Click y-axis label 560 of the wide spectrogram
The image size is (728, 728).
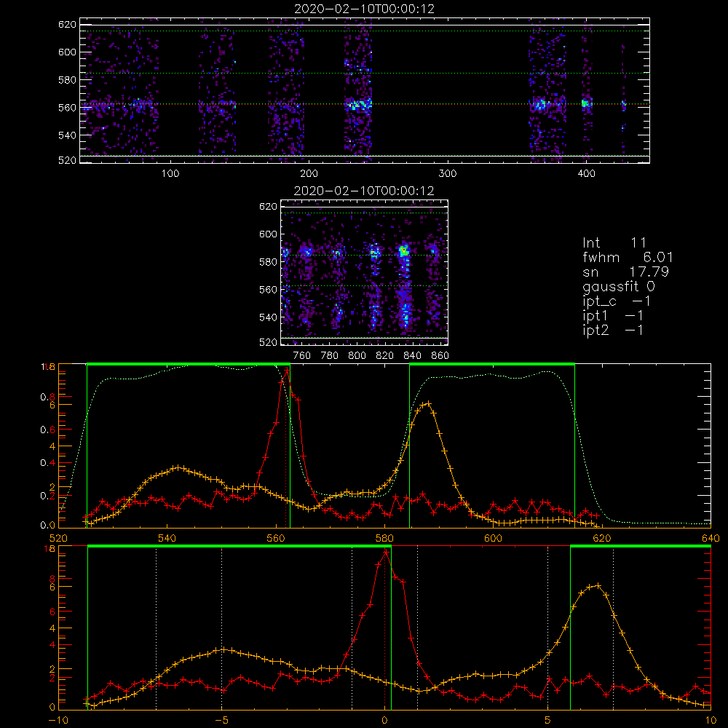(x=67, y=107)
